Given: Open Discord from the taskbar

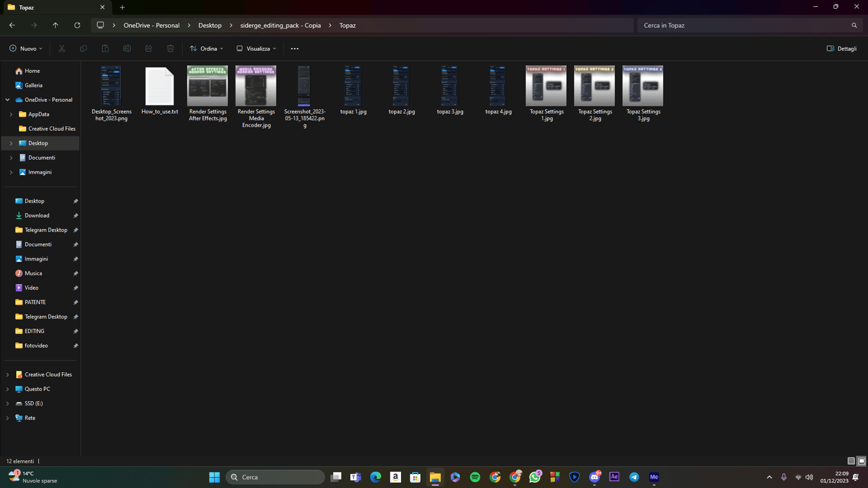Looking at the screenshot, I should pyautogui.click(x=594, y=477).
